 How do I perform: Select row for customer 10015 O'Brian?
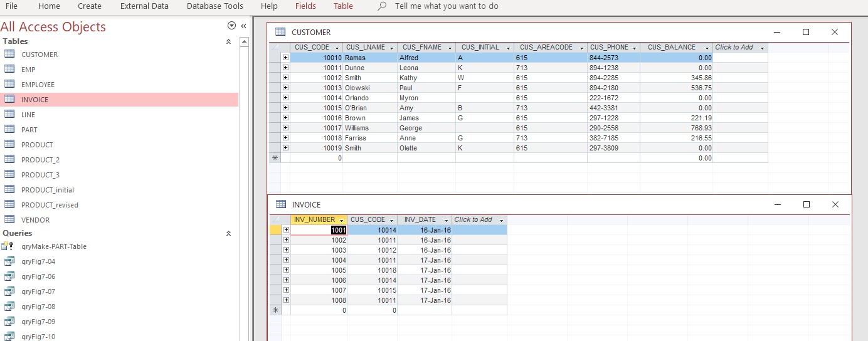click(x=274, y=108)
